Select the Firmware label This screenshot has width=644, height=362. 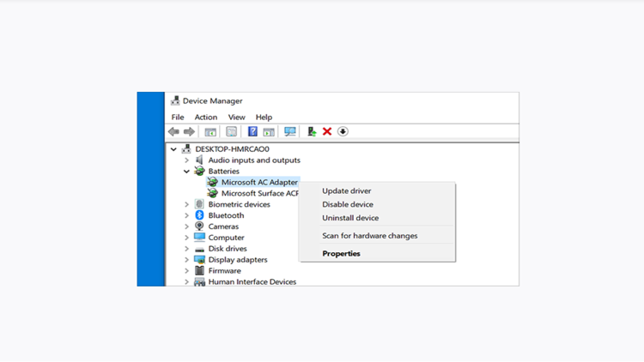(224, 271)
